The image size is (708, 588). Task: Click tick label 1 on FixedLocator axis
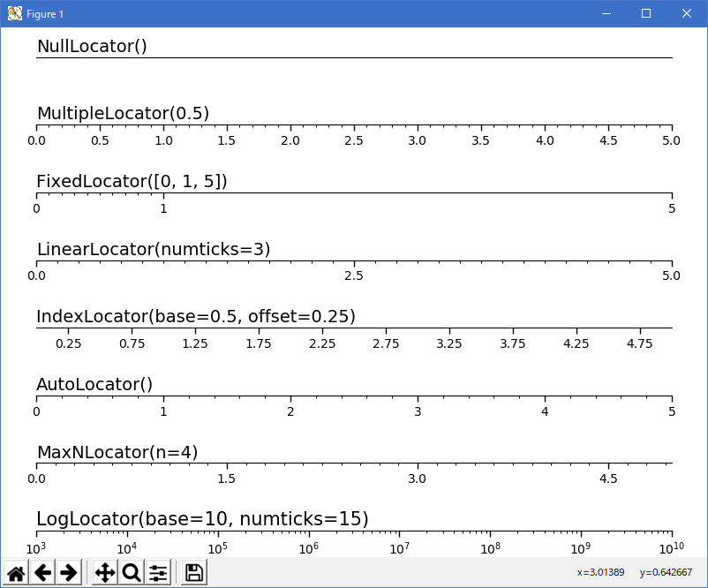(163, 208)
